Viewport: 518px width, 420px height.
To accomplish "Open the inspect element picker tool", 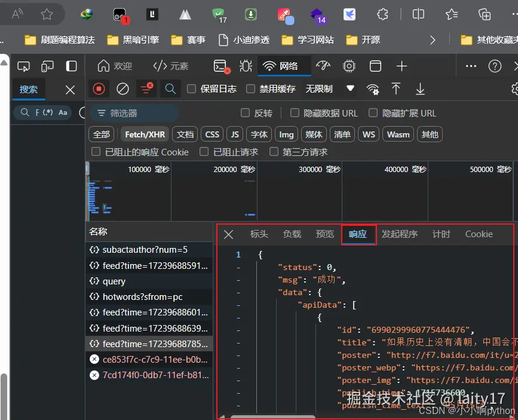I will [x=24, y=66].
